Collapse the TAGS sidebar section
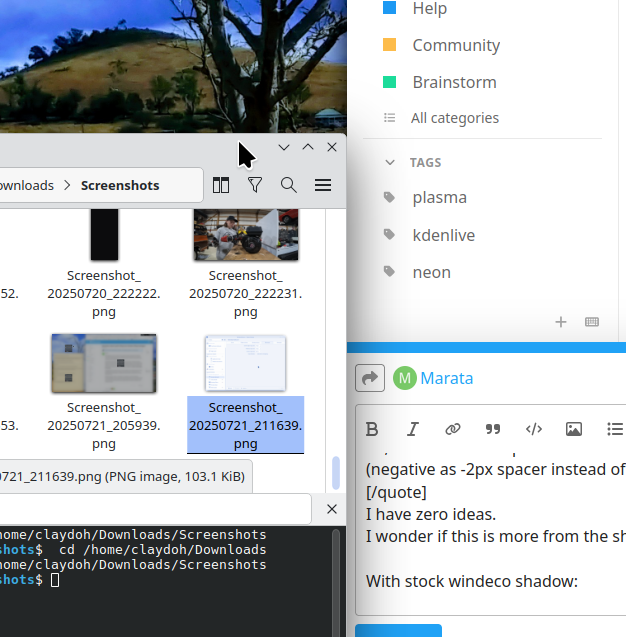626x637 pixels. [390, 162]
